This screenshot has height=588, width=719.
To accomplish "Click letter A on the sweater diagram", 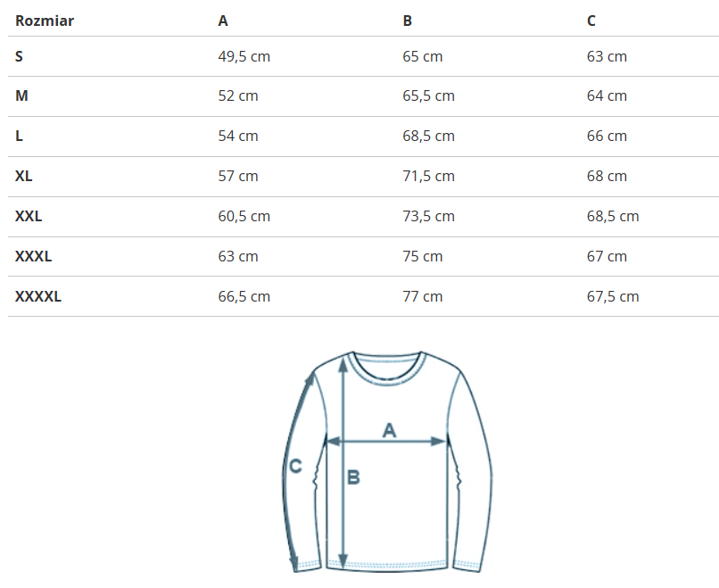I will point(389,430).
